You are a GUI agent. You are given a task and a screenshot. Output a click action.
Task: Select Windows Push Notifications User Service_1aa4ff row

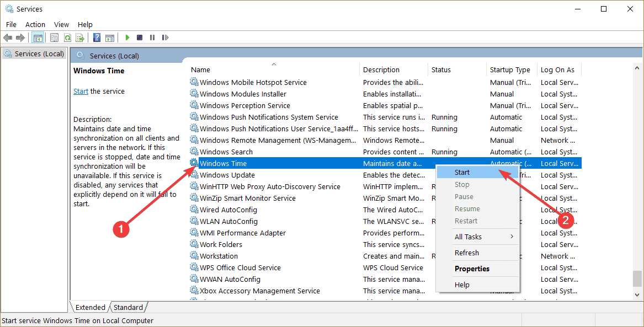click(x=385, y=128)
